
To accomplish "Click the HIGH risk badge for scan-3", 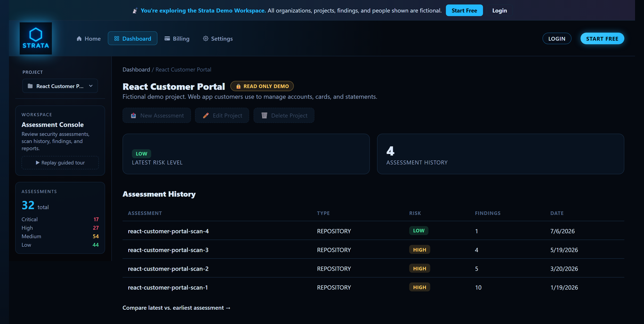I will pyautogui.click(x=420, y=249).
